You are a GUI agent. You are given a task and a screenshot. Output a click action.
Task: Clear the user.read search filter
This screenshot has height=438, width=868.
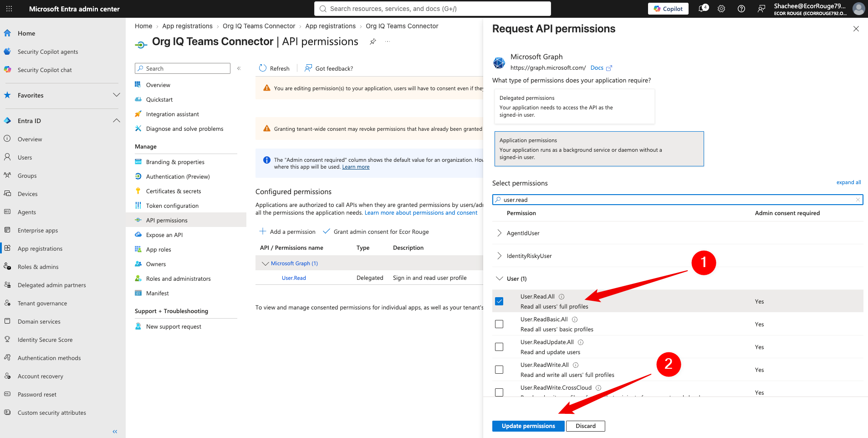click(x=858, y=200)
